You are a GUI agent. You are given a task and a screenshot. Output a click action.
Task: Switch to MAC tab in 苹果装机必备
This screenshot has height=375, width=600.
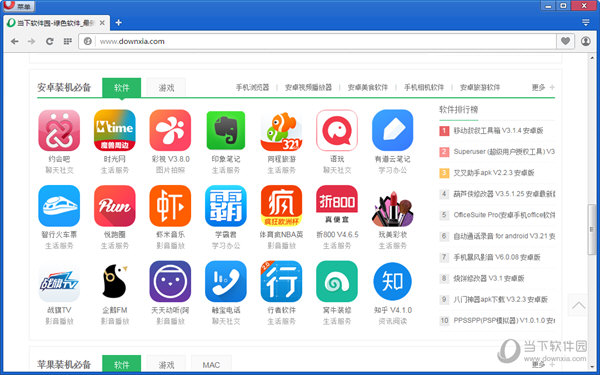coord(211,364)
